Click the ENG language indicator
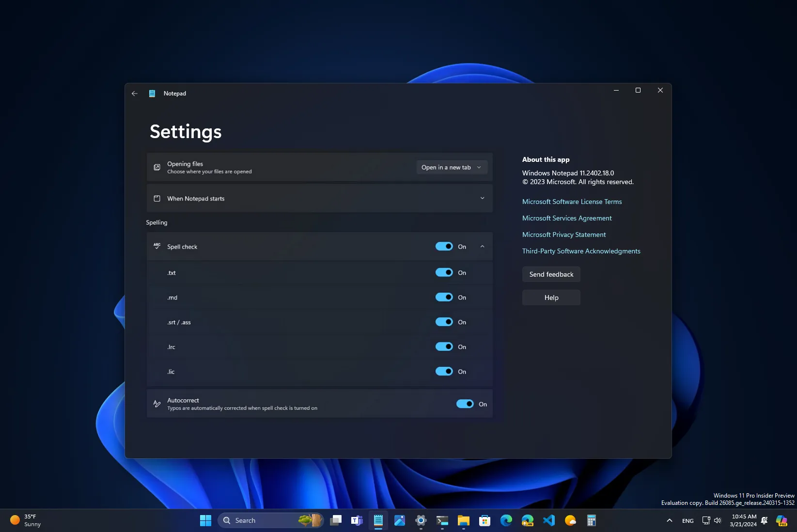This screenshot has height=532, width=797. [x=688, y=521]
